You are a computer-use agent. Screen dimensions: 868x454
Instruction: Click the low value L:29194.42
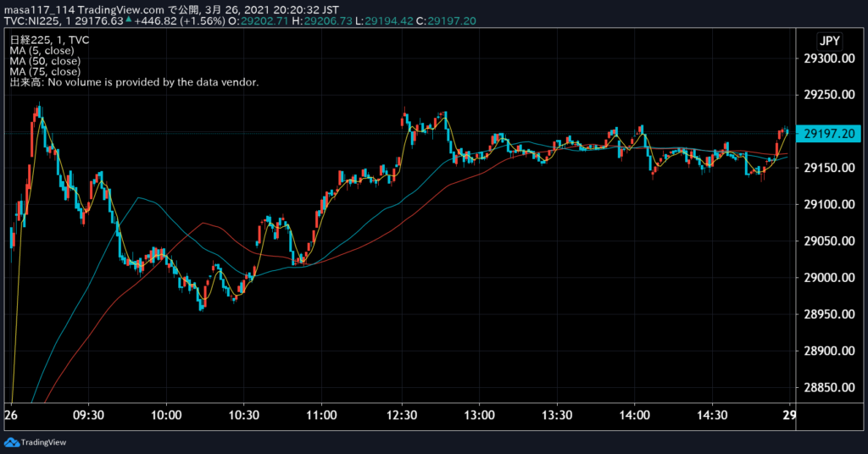coord(384,21)
